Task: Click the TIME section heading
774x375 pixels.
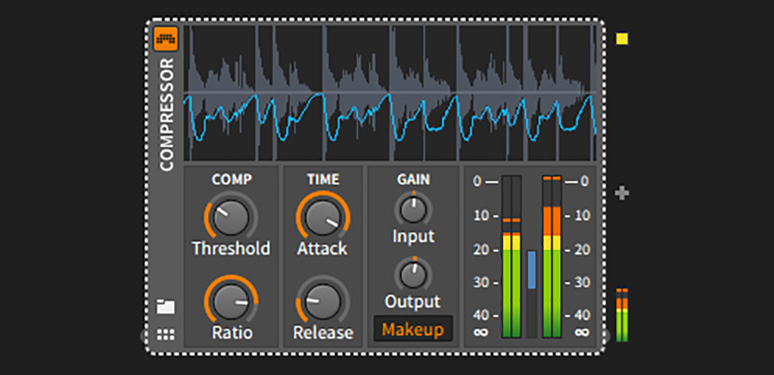Action: click(x=323, y=180)
